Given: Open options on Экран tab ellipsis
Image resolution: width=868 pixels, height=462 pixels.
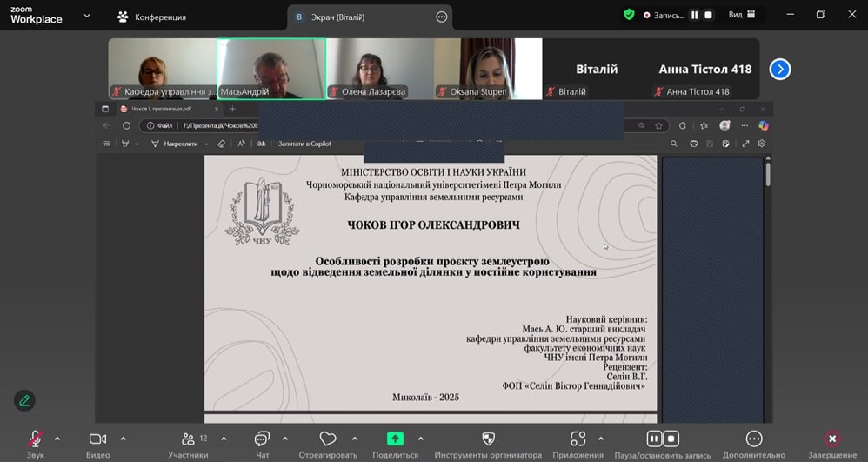Looking at the screenshot, I should pyautogui.click(x=441, y=17).
